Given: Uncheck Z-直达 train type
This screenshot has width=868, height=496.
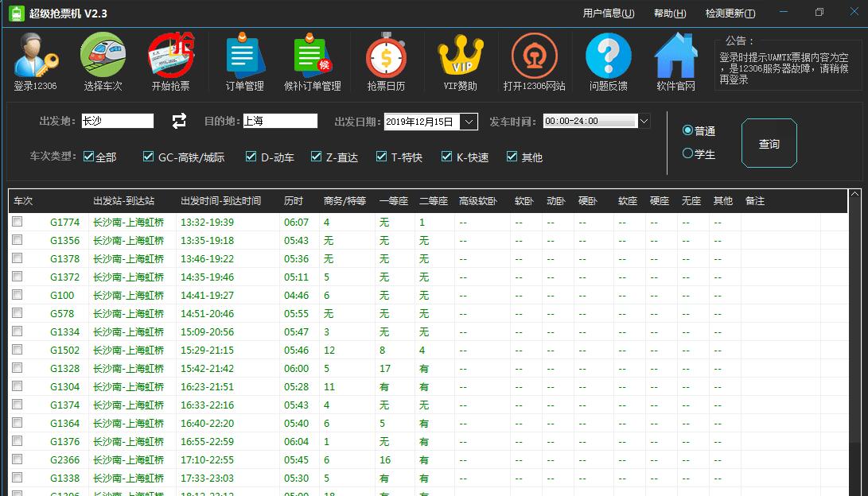Looking at the screenshot, I should [x=316, y=157].
